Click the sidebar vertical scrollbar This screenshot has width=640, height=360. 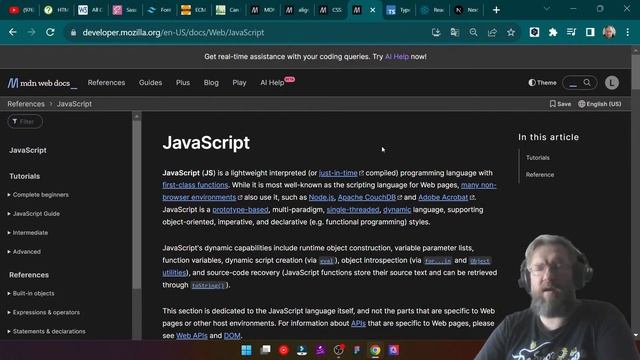[137, 204]
